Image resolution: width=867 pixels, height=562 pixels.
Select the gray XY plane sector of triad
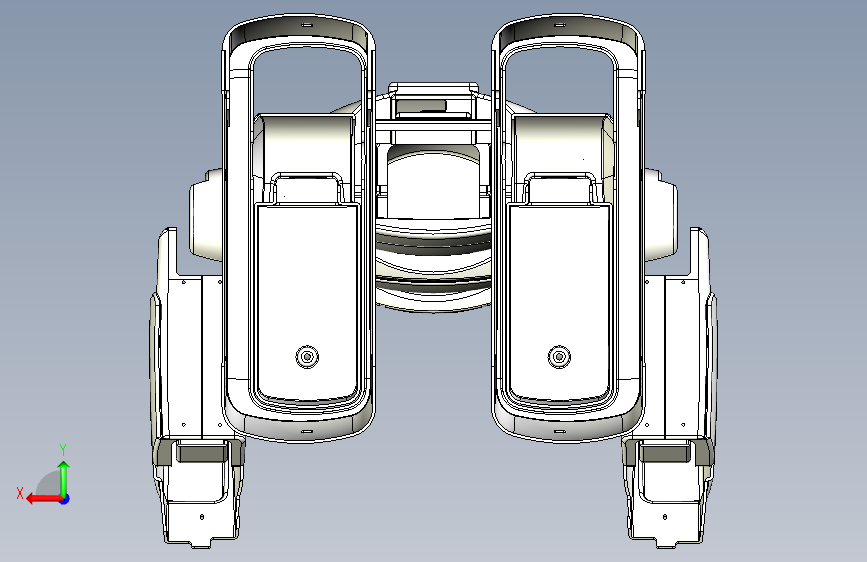tap(49, 483)
